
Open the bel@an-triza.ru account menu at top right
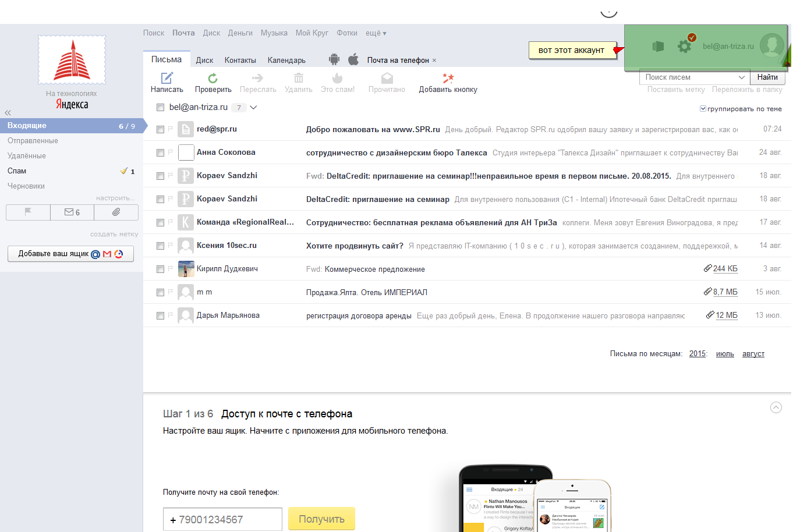click(x=728, y=46)
